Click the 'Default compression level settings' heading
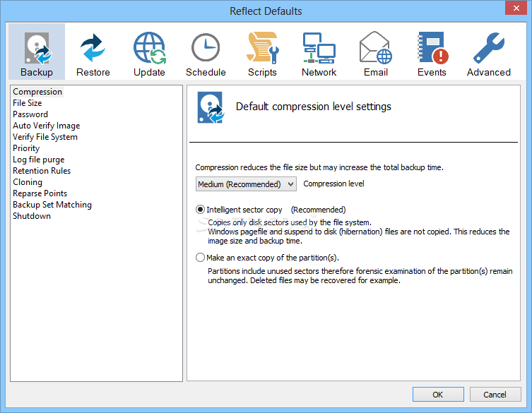The image size is (532, 413). [x=313, y=107]
